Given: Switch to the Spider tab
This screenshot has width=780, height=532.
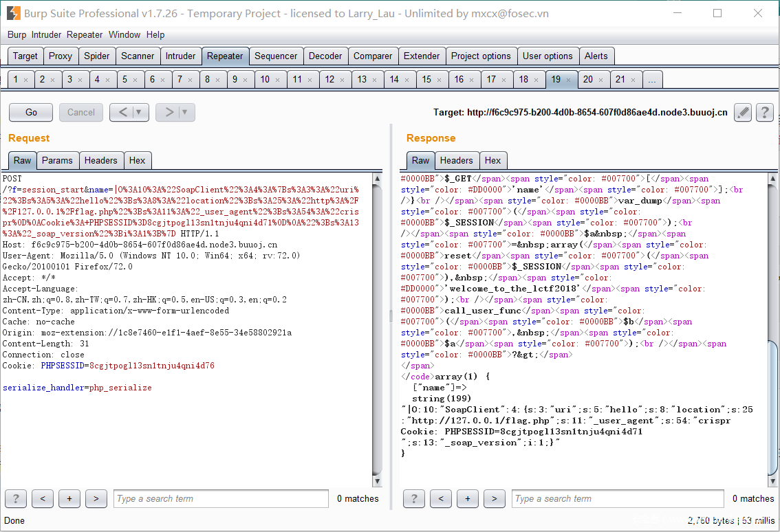Looking at the screenshot, I should (96, 56).
